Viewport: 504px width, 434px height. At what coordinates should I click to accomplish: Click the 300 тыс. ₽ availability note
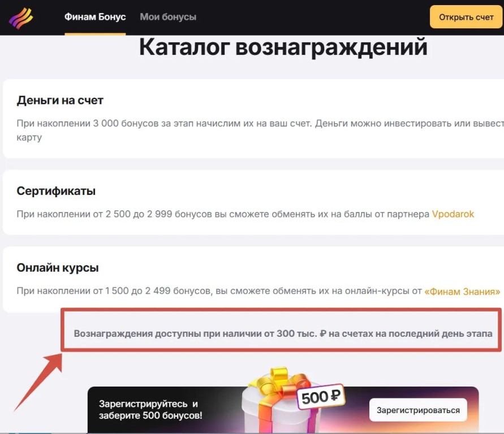(x=283, y=333)
